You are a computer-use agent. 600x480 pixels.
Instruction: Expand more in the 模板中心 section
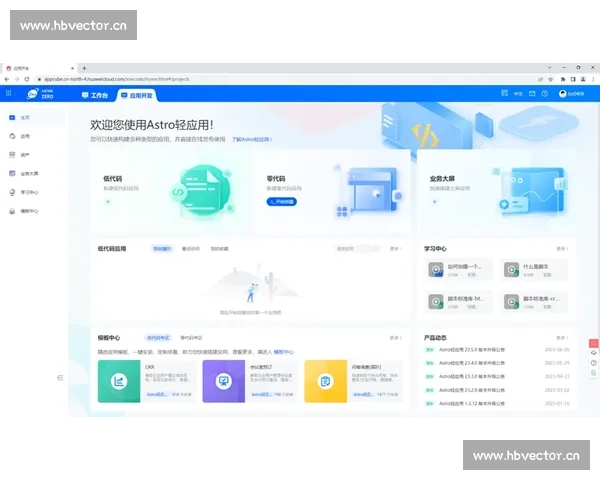pos(396,338)
